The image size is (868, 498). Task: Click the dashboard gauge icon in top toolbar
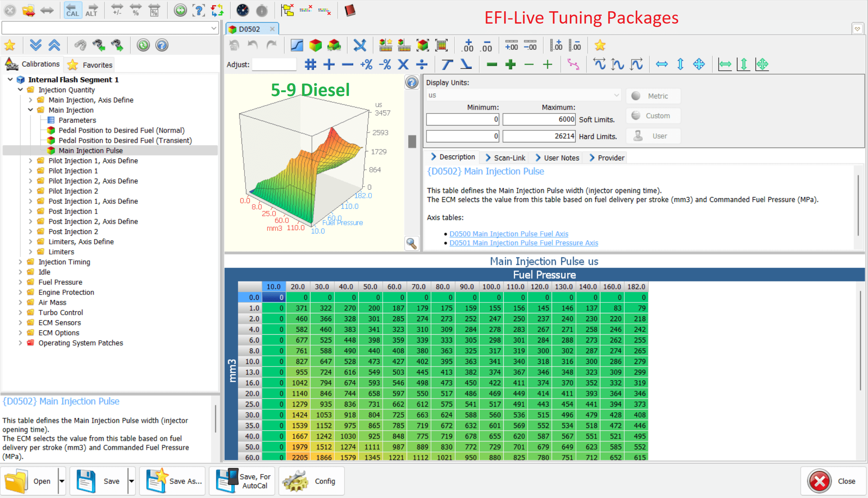tap(243, 10)
